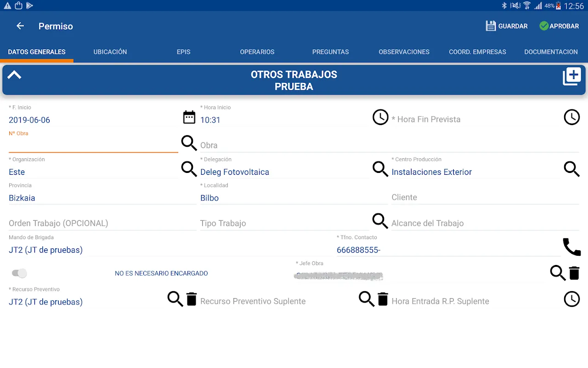Tap the back arrow next to Permiso
The width and height of the screenshot is (588, 368).
point(20,26)
